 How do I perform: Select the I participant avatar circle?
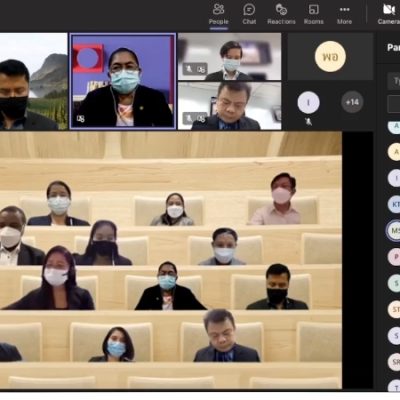308,102
